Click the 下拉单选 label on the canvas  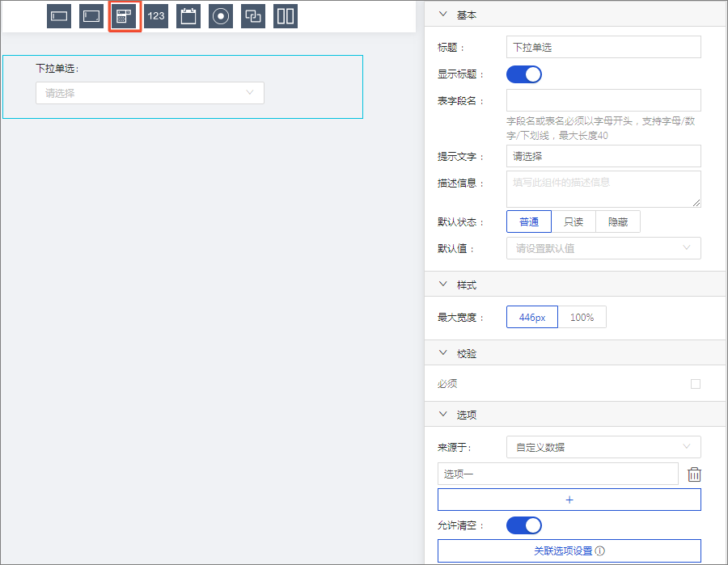click(57, 69)
